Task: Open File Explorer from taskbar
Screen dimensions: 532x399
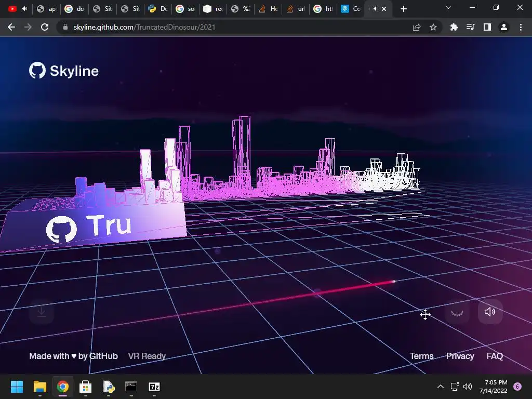Action: click(39, 387)
